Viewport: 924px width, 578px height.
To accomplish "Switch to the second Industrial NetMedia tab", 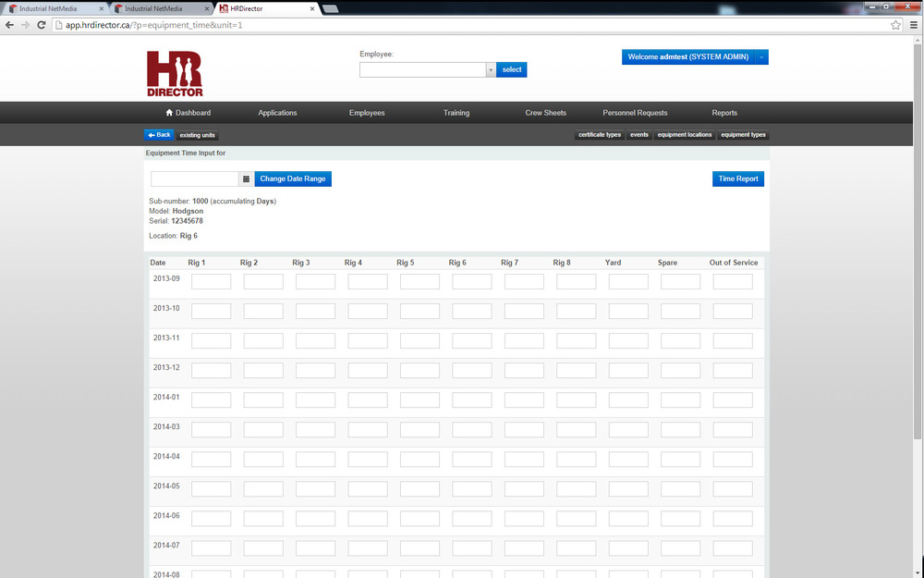I will (159, 9).
